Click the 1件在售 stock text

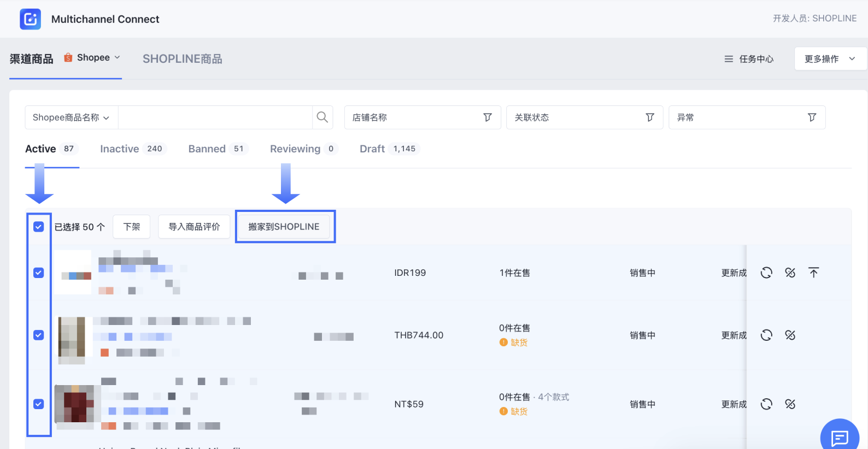515,273
